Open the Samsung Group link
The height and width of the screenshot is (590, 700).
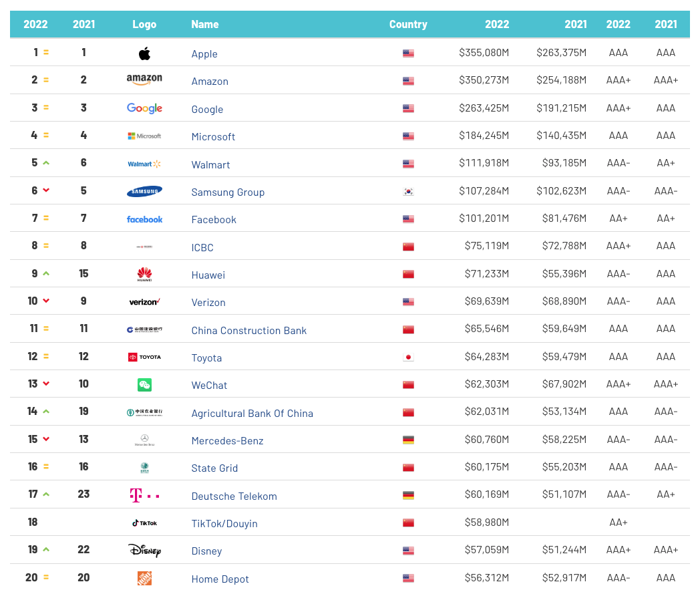228,192
